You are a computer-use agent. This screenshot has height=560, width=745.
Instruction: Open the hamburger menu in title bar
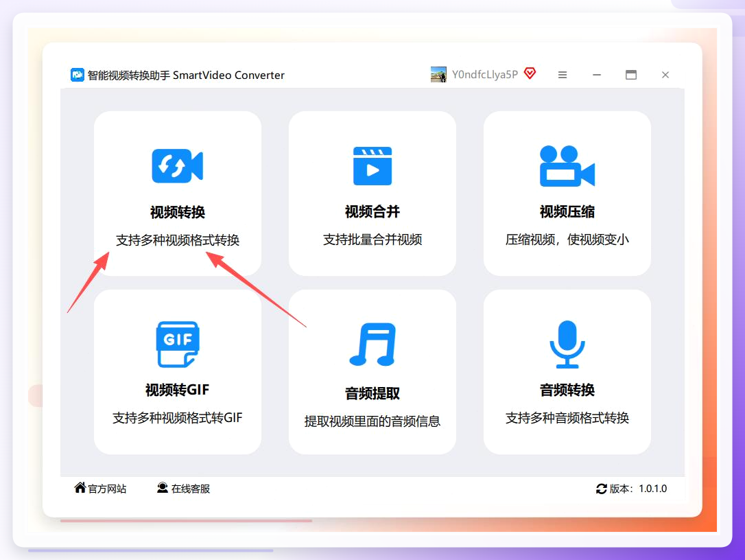click(x=563, y=75)
